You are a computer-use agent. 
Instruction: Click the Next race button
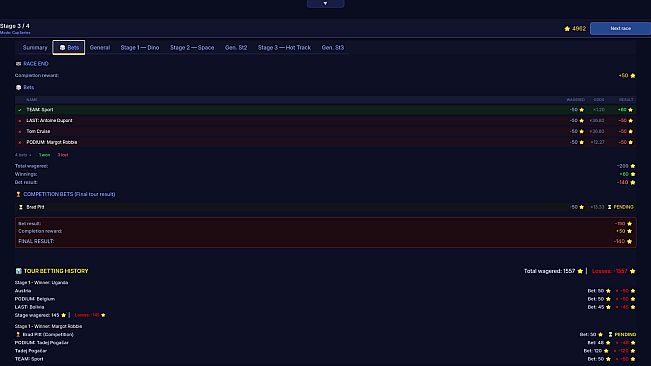pyautogui.click(x=620, y=28)
